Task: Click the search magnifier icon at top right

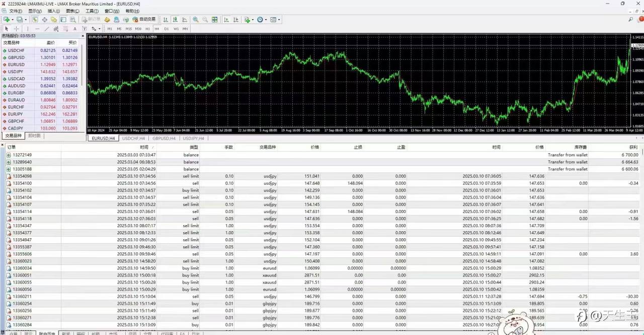Action: (x=631, y=20)
